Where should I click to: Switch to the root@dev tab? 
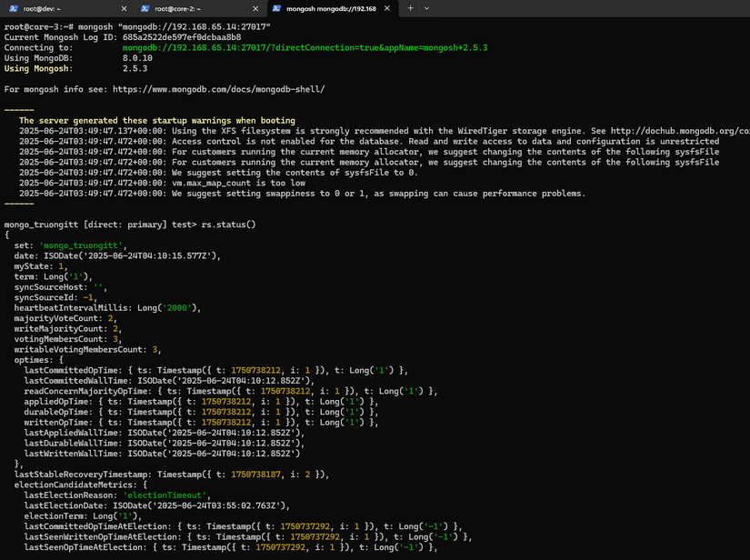pyautogui.click(x=67, y=8)
